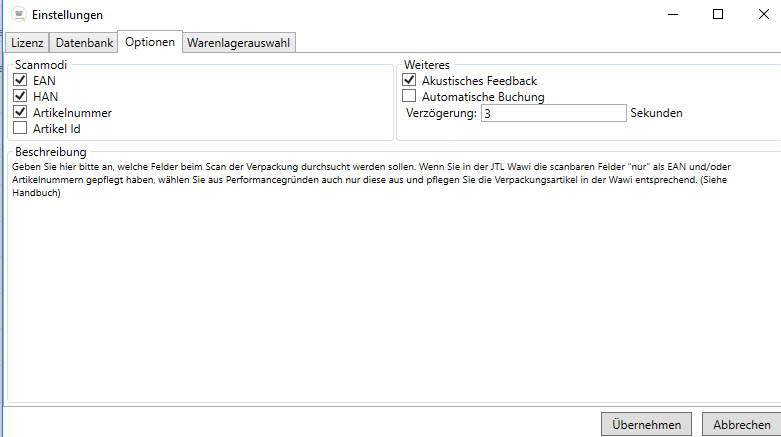Click the Scanmodi group heading
The height and width of the screenshot is (437, 781).
pyautogui.click(x=40, y=64)
